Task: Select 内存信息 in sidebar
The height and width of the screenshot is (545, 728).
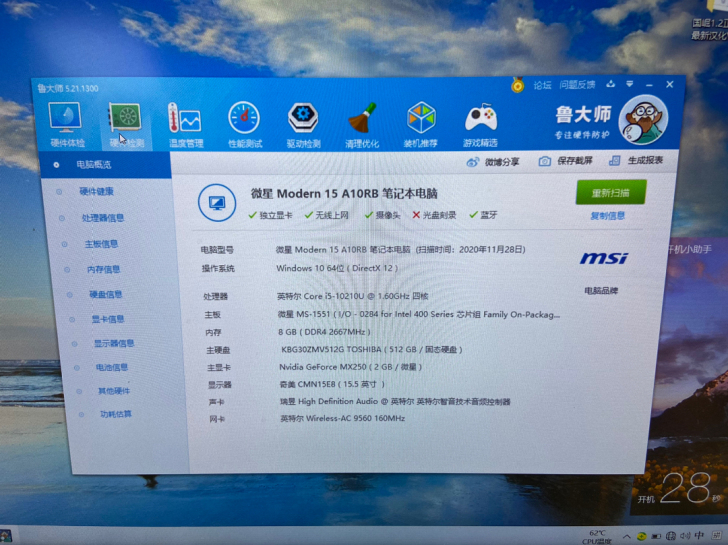Action: click(104, 269)
